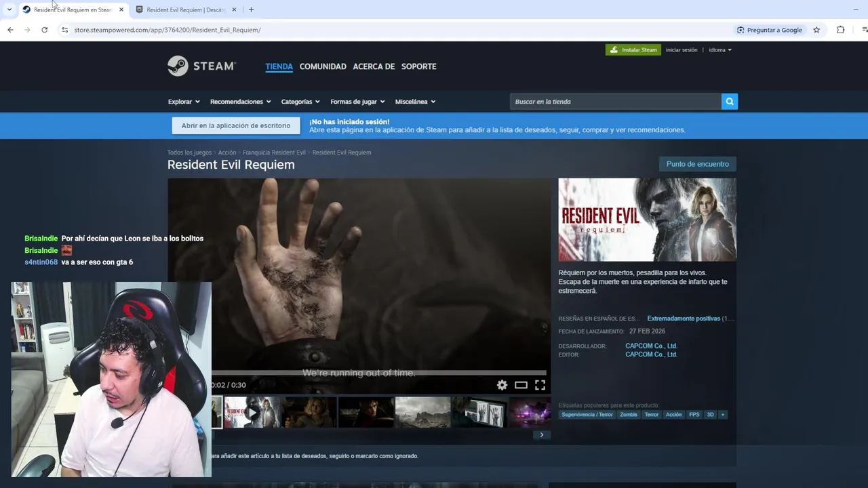The image size is (868, 488).
Task: Select the dark-haired man screenshot thumbnail
Action: (366, 412)
